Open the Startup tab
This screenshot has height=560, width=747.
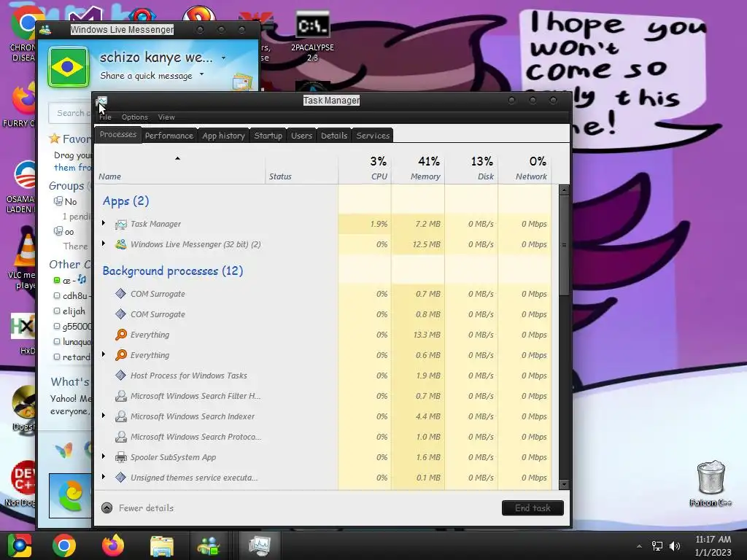(268, 136)
